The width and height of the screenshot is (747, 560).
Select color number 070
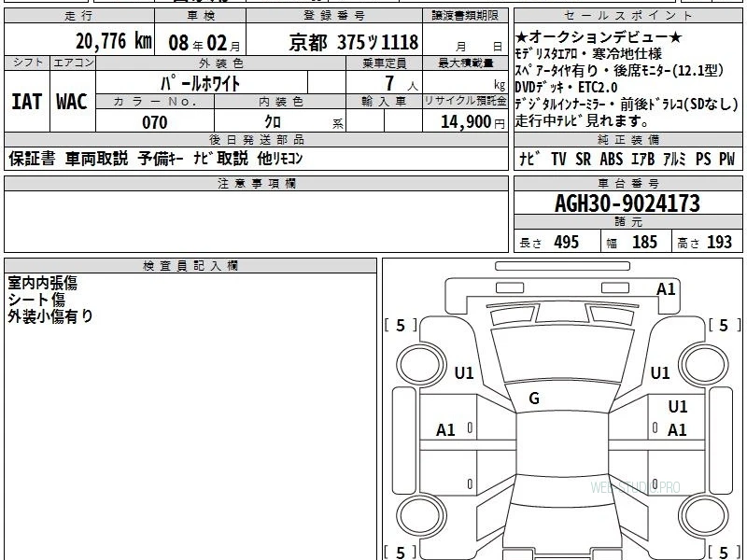point(155,122)
